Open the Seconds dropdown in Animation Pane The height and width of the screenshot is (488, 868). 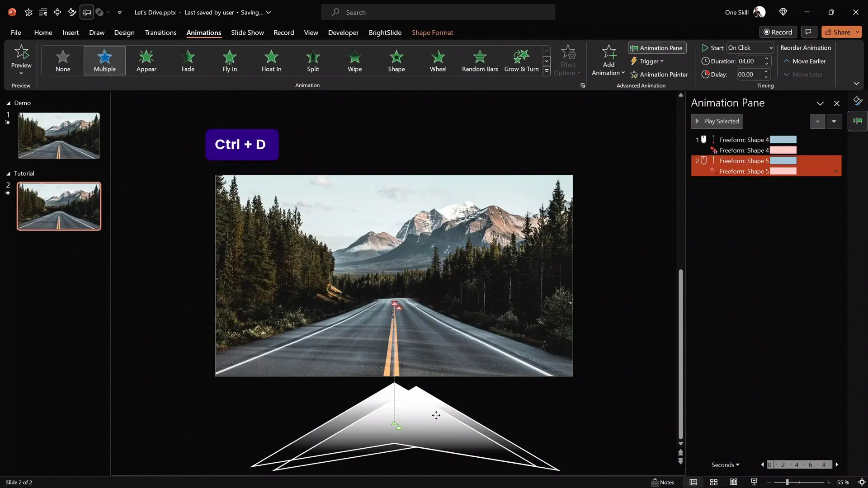click(725, 465)
